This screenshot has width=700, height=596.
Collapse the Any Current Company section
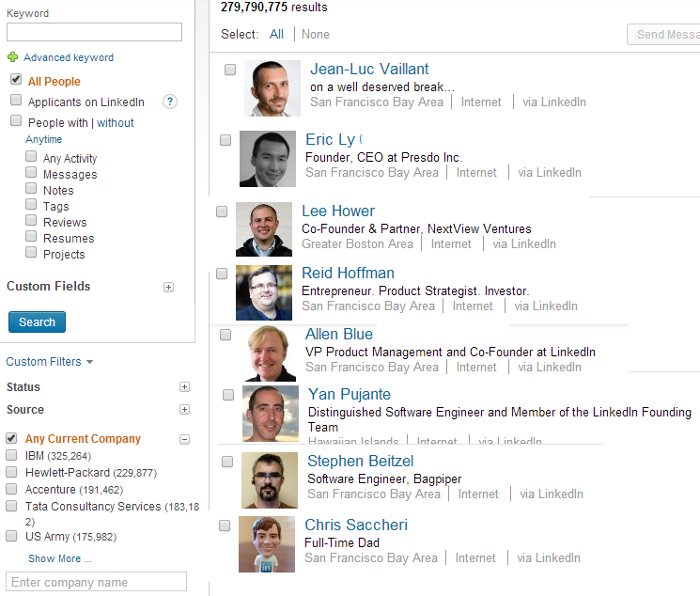click(184, 439)
